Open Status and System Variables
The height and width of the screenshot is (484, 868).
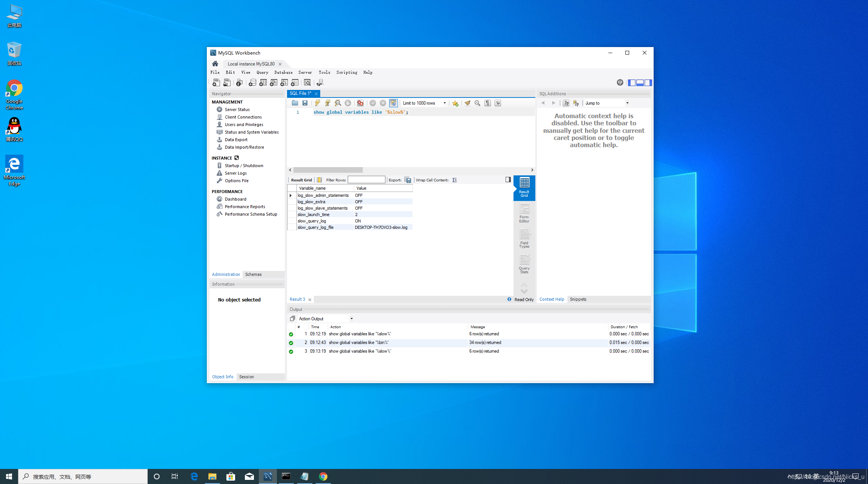tap(251, 132)
